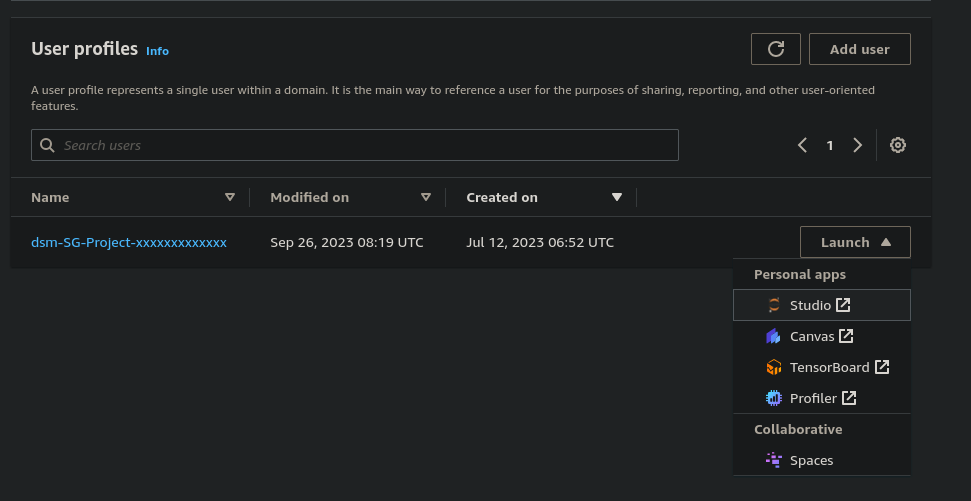This screenshot has height=501, width=971.
Task: Click the Canvas app icon
Action: tap(773, 336)
